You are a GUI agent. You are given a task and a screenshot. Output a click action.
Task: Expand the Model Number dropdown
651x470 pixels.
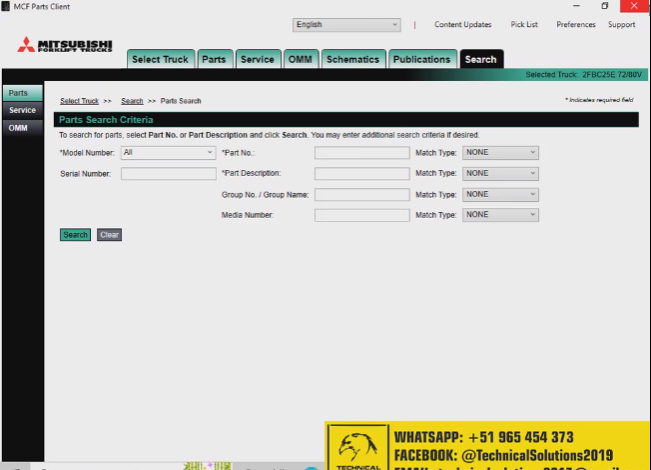pos(168,152)
